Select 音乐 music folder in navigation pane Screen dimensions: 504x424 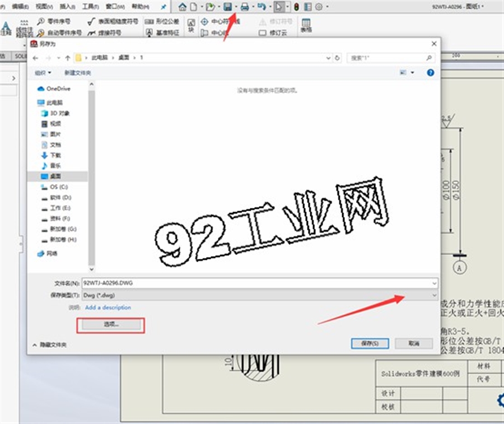(x=51, y=166)
